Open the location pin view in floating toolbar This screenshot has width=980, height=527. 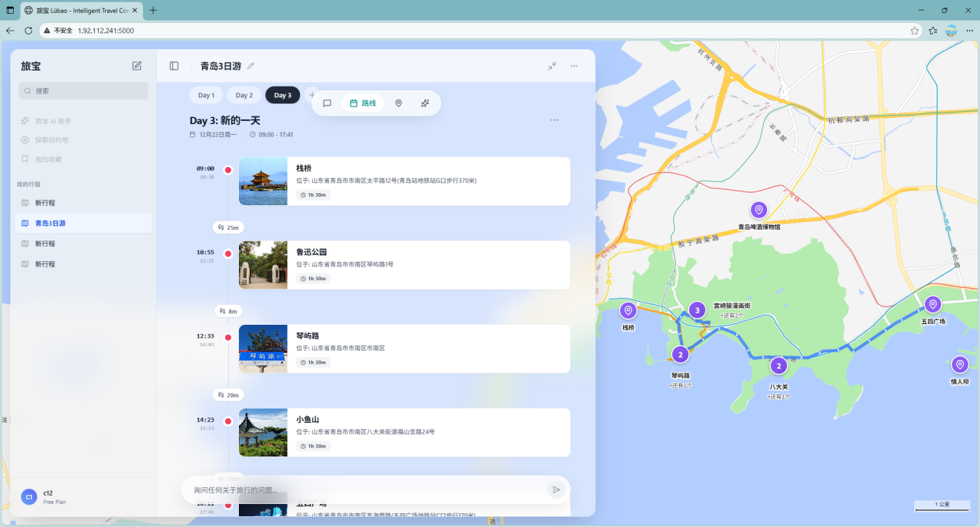398,103
